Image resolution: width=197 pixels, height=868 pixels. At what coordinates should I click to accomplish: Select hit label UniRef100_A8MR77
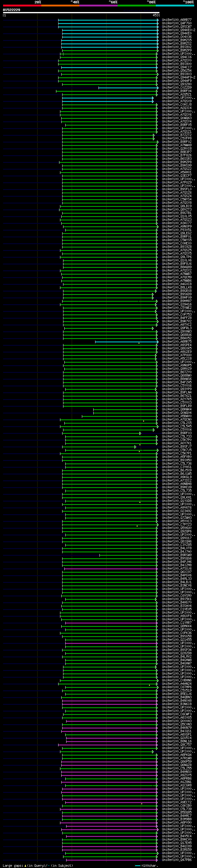[x=177, y=20]
